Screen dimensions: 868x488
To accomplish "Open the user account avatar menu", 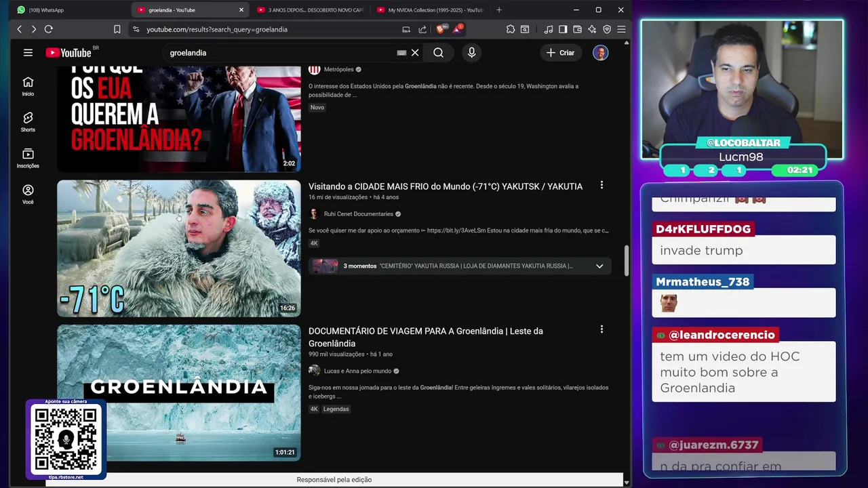I will tap(601, 52).
